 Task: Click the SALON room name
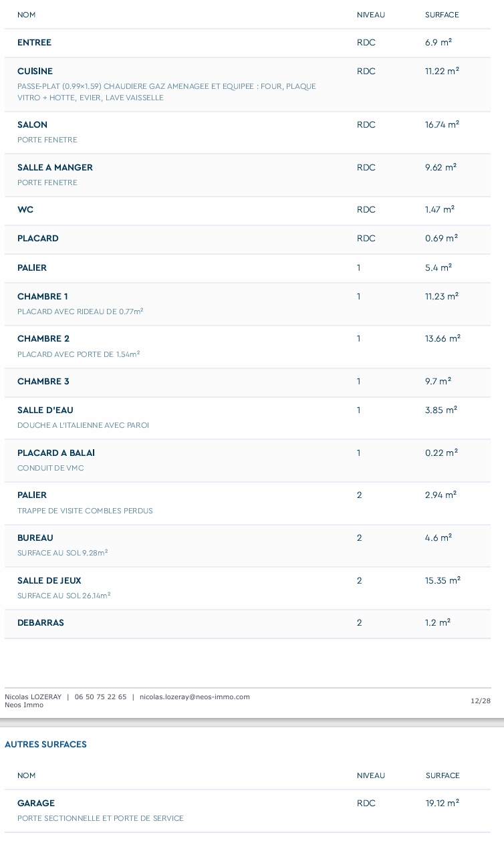[x=32, y=125]
